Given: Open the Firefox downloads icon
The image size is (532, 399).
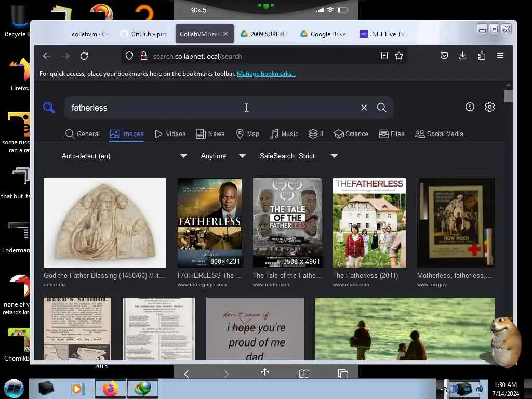Looking at the screenshot, I should coord(462,56).
